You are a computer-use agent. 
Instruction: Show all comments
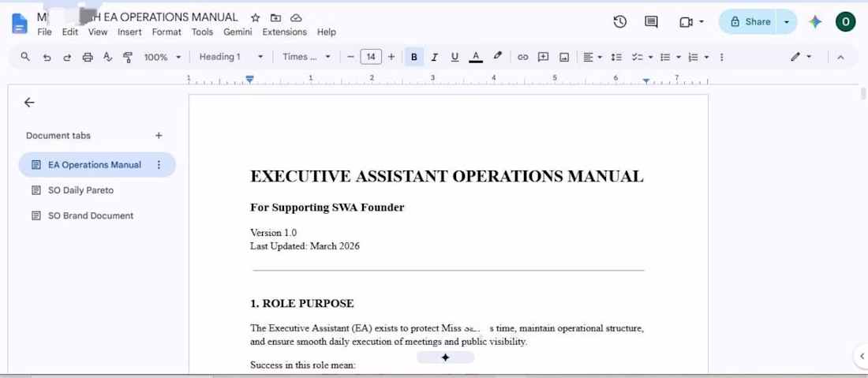pyautogui.click(x=652, y=22)
